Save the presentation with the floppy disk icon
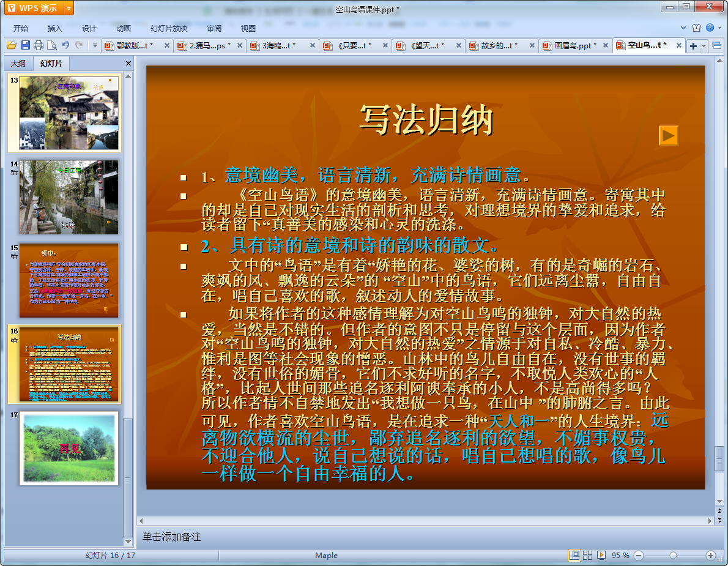Viewport: 728px width, 566px height. click(25, 45)
